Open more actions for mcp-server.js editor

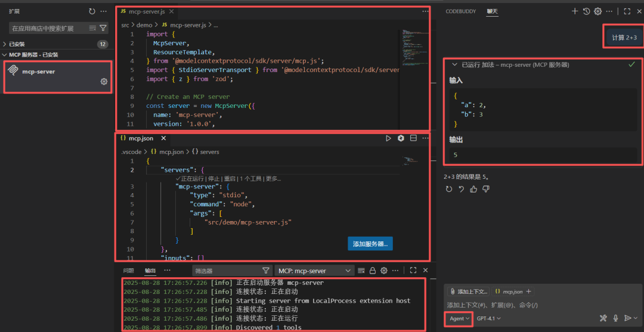(x=425, y=11)
